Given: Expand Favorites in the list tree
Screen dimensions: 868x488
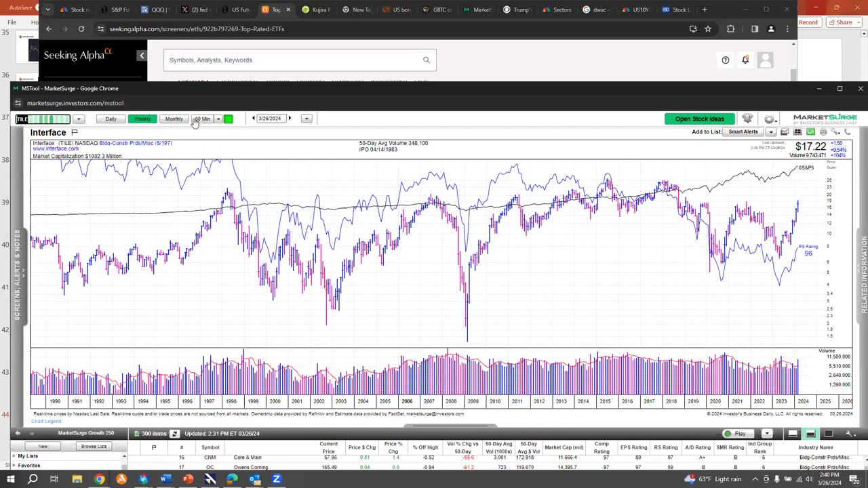Looking at the screenshot, I should [14, 466].
